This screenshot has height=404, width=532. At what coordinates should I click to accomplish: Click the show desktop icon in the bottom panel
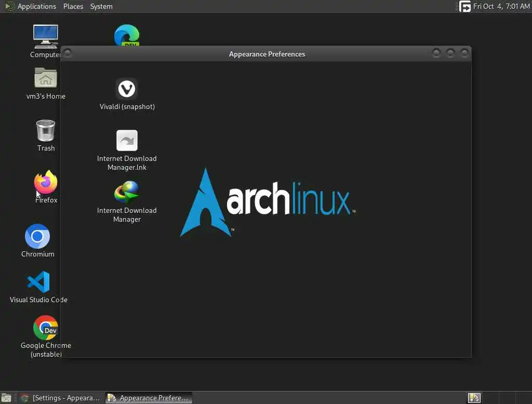(6, 398)
